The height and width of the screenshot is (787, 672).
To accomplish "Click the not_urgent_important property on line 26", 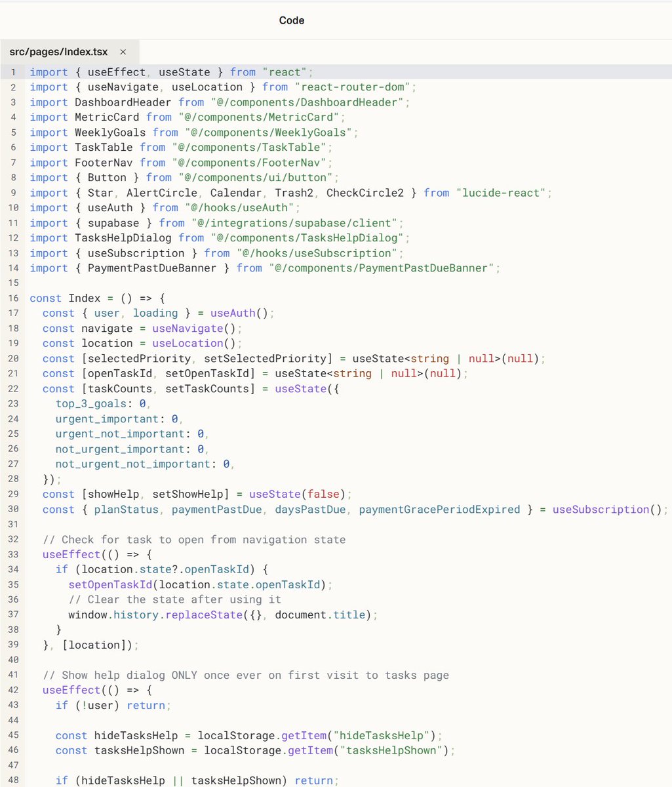I will click(x=120, y=449).
